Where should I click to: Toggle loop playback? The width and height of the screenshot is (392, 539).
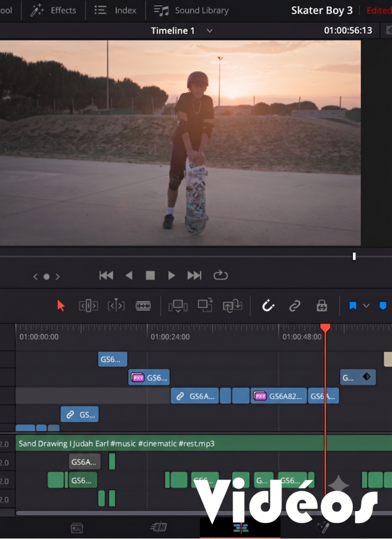pos(220,275)
